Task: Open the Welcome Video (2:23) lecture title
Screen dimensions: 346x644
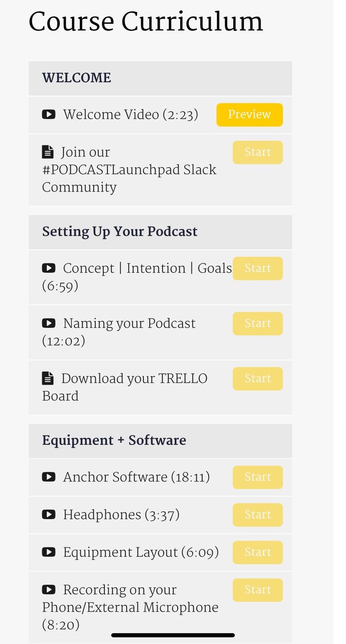Action: (131, 115)
